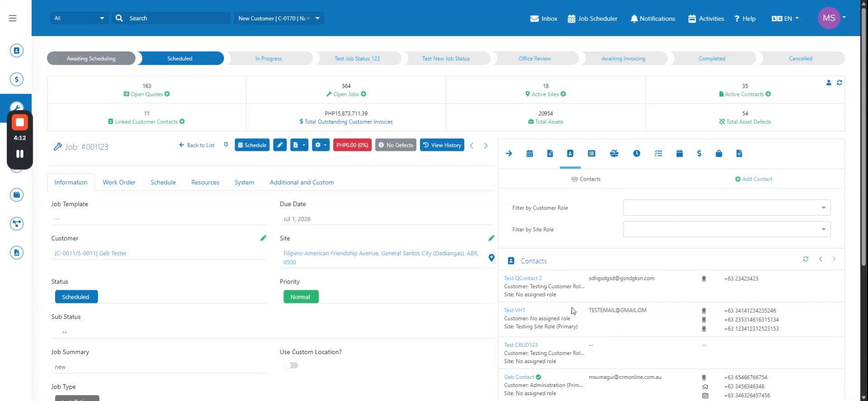Image resolution: width=868 pixels, height=401 pixels.
Task: Refresh the customer summary panel
Action: tap(840, 83)
